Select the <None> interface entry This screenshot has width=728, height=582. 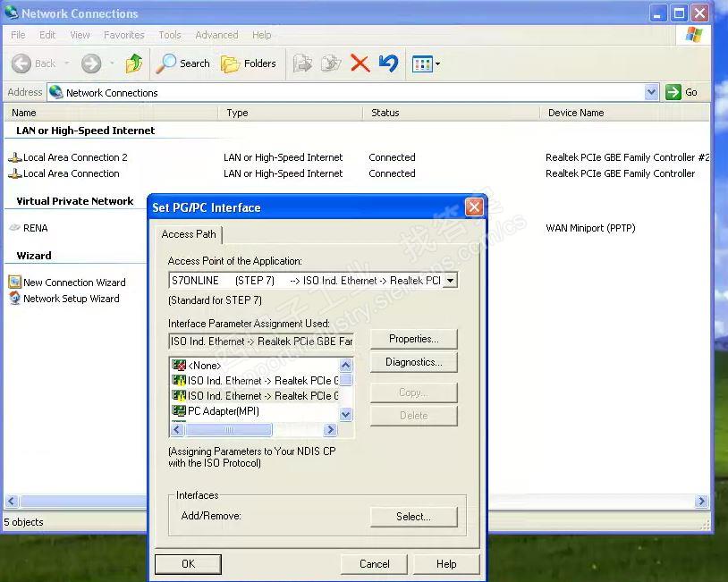204,366
